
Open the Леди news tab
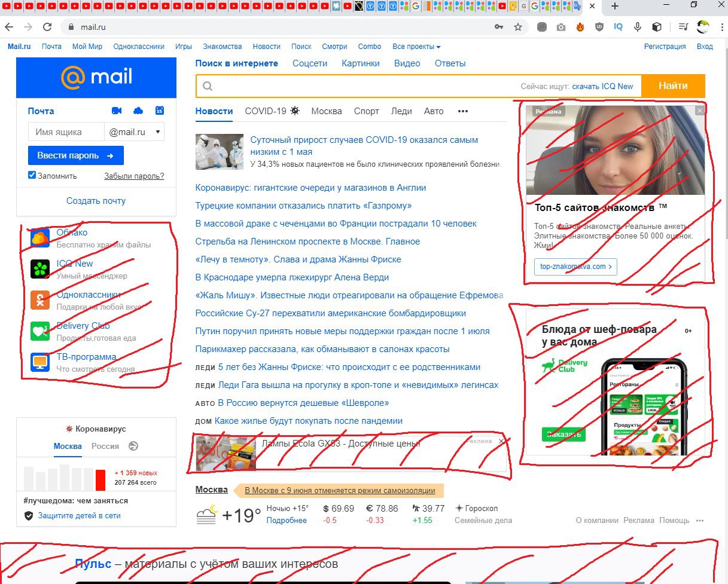(x=401, y=111)
